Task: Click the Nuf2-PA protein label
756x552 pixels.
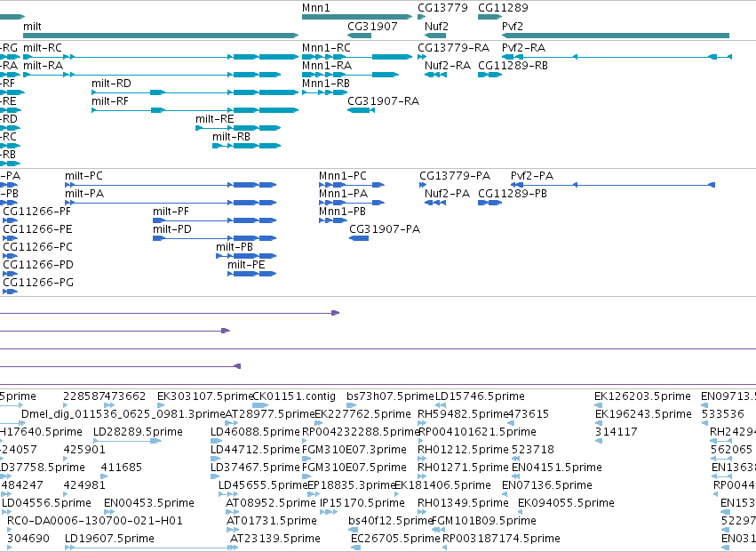Action: [x=447, y=194]
